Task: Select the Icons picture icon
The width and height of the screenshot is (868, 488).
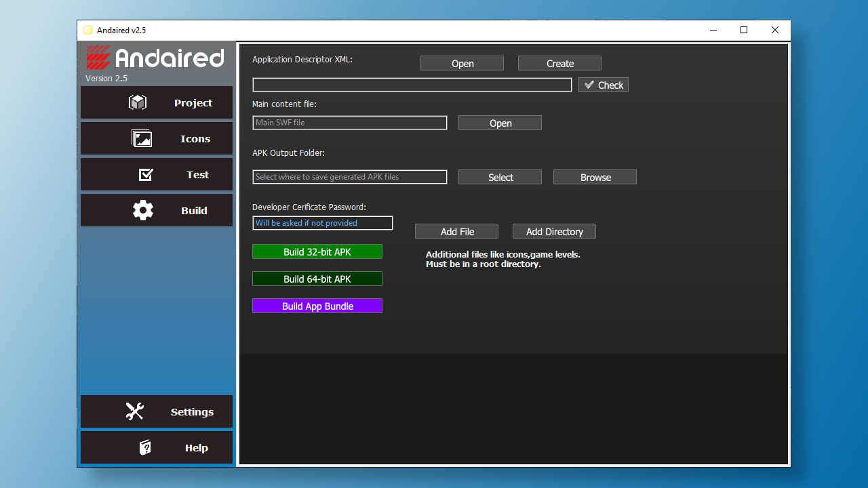Action: pyautogui.click(x=142, y=138)
